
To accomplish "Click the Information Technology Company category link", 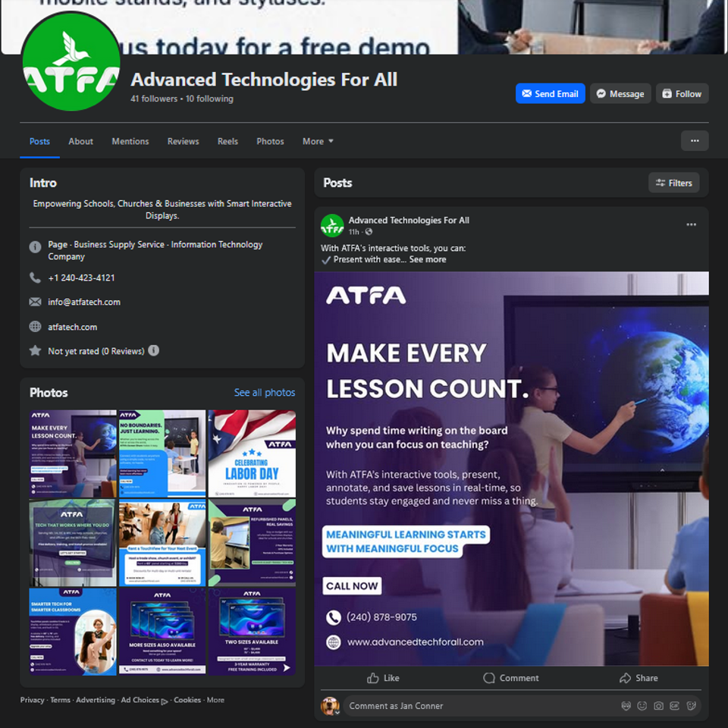I will click(x=155, y=250).
